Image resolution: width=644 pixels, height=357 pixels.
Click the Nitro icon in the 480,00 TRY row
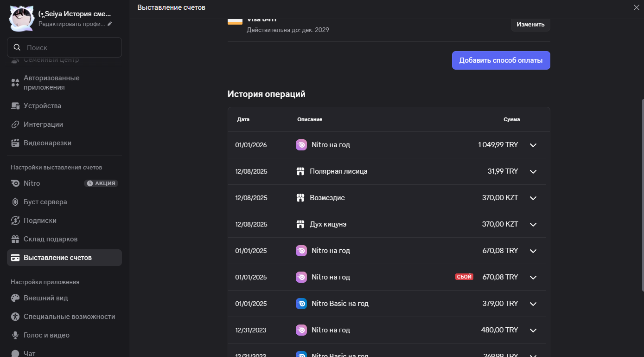(301, 330)
